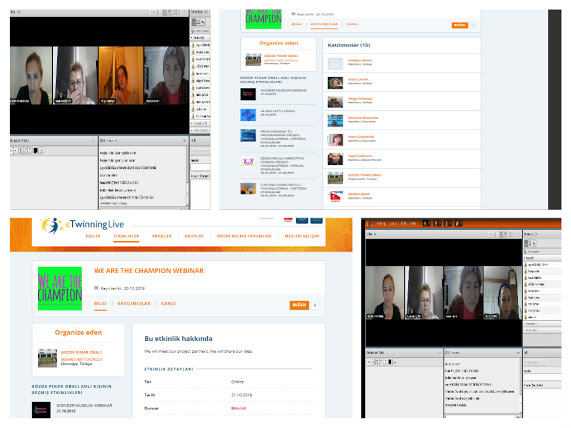Toggle the green speaker icon in orange toolbar
This screenshot has height=428, width=571.
click(425, 223)
